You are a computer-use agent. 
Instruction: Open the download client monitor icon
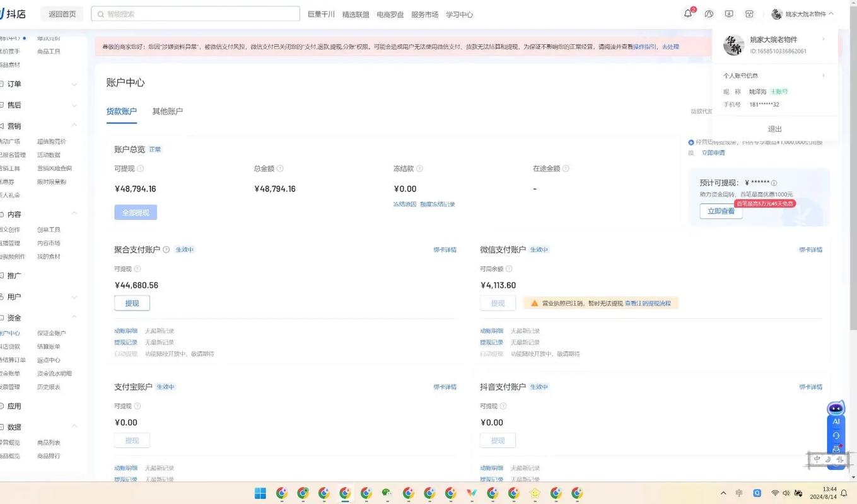coord(729,14)
